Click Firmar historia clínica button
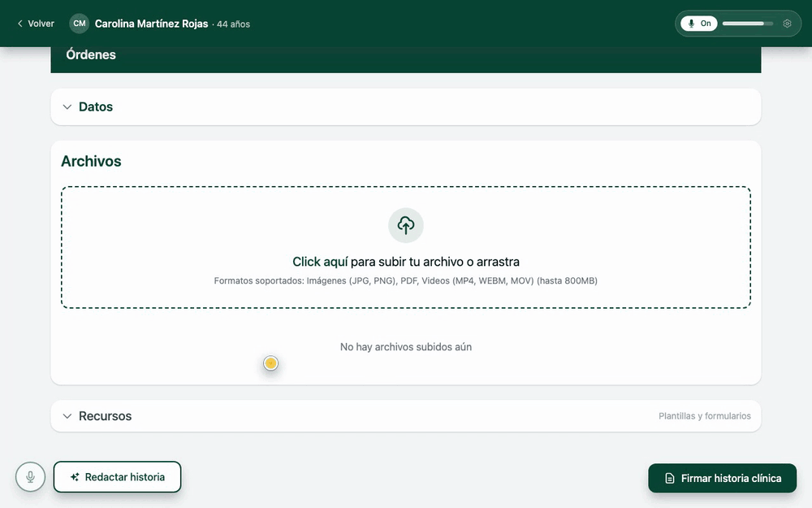The height and width of the screenshot is (508, 812). [x=723, y=478]
